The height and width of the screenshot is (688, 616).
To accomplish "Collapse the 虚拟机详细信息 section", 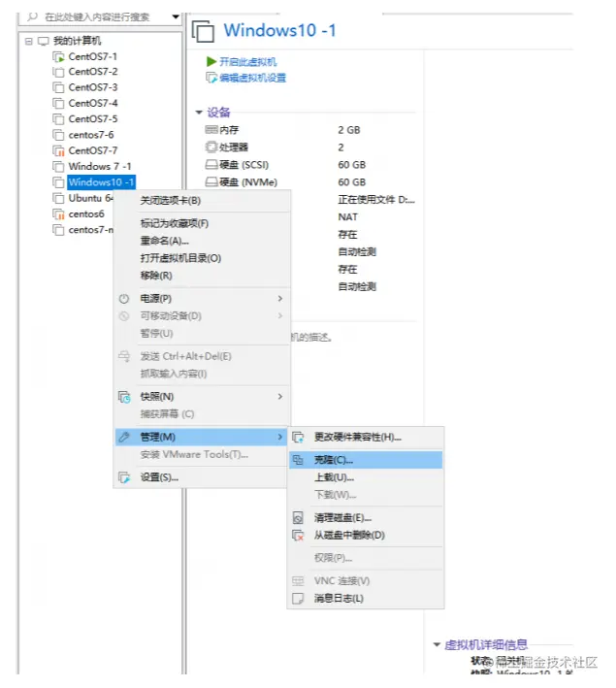I will [437, 644].
